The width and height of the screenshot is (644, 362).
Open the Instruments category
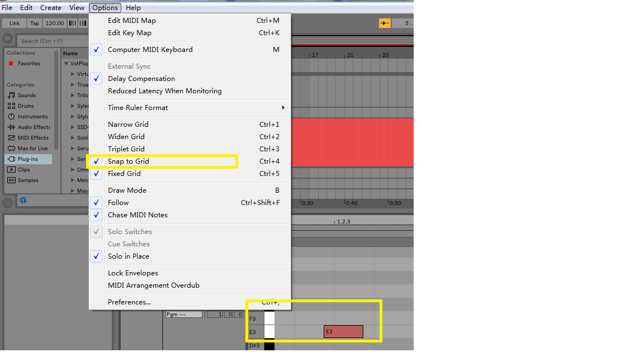(32, 117)
